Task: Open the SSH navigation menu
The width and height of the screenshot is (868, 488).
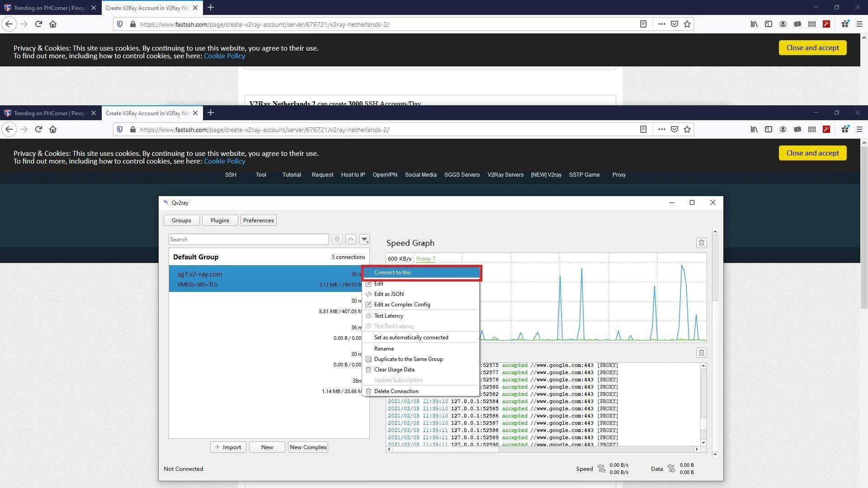Action: click(x=231, y=175)
